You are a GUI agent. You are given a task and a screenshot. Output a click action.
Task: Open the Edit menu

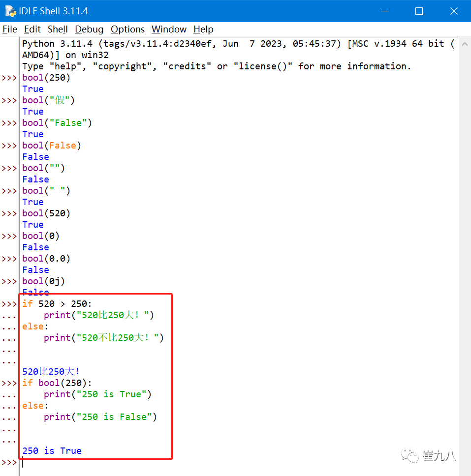pos(32,29)
